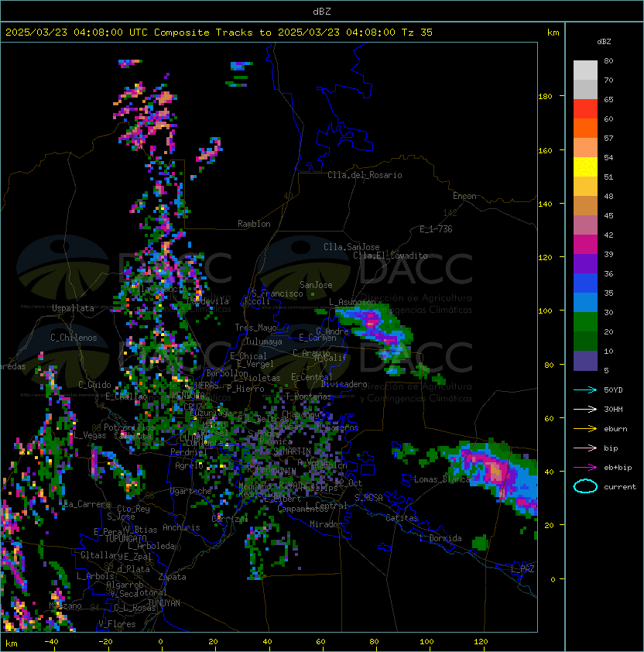Click the magenta eb+bip arrow in legend

point(585,468)
